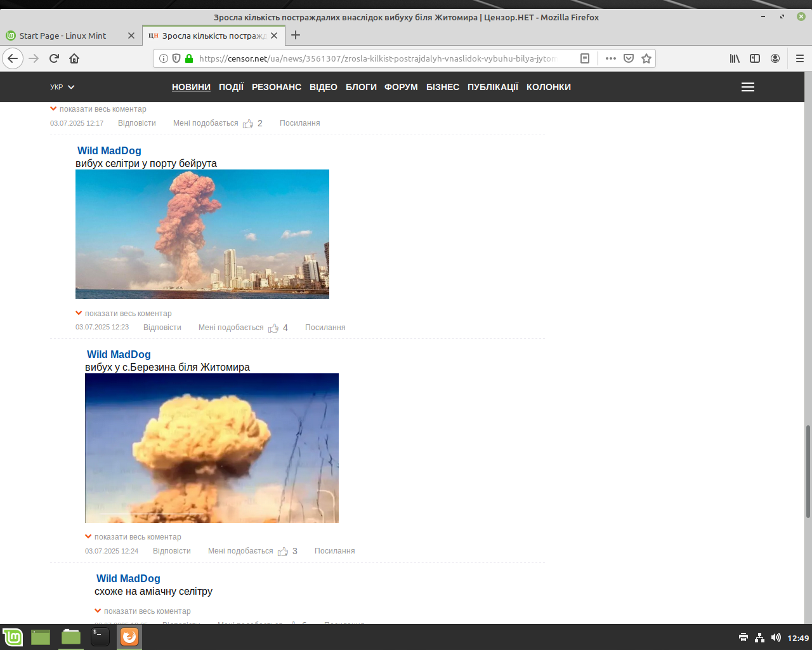Viewport: 812px width, 650px height.
Task: Open the ВІДЕО menu item
Action: (324, 87)
